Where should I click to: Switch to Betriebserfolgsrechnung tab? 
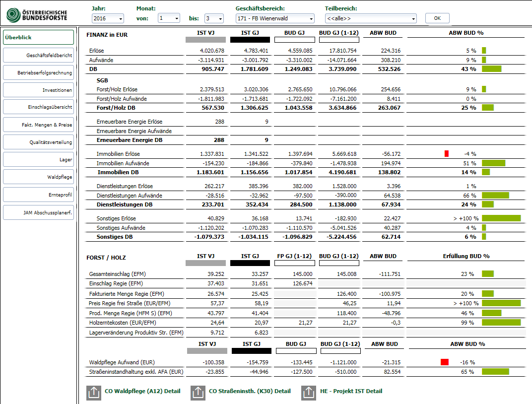(x=38, y=72)
